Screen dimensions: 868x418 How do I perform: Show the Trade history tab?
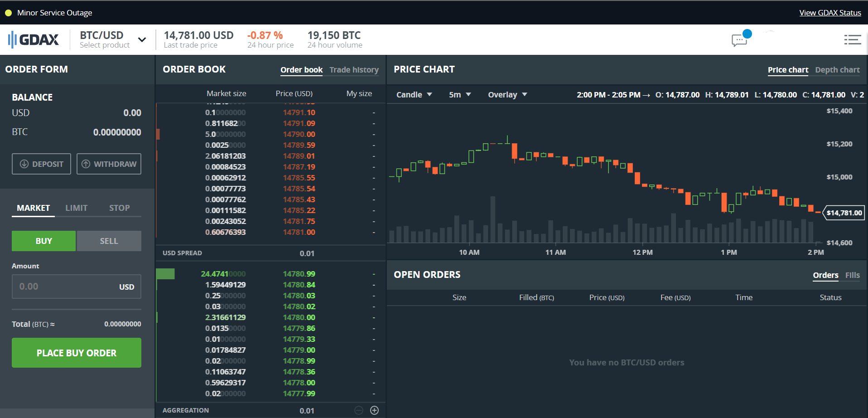pyautogui.click(x=354, y=70)
